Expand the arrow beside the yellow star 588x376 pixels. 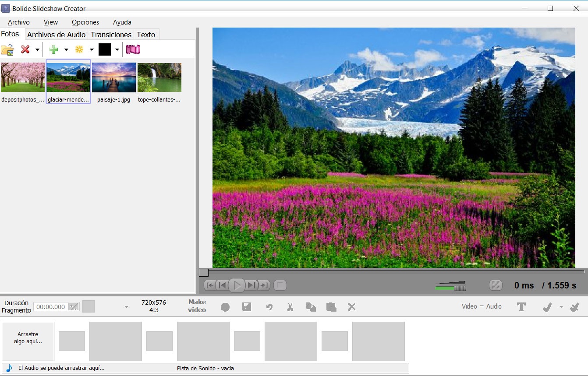tap(92, 50)
